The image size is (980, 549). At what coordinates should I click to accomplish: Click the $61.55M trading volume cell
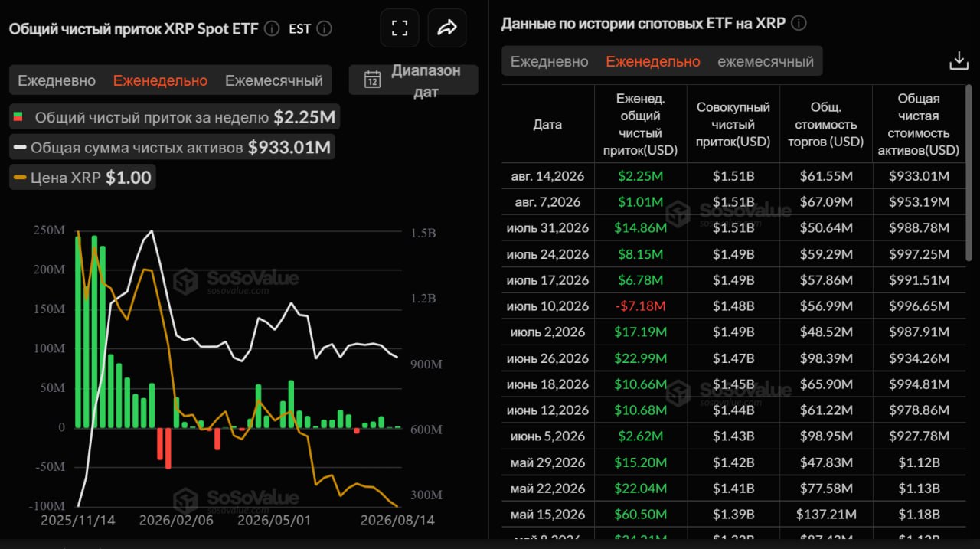(826, 176)
